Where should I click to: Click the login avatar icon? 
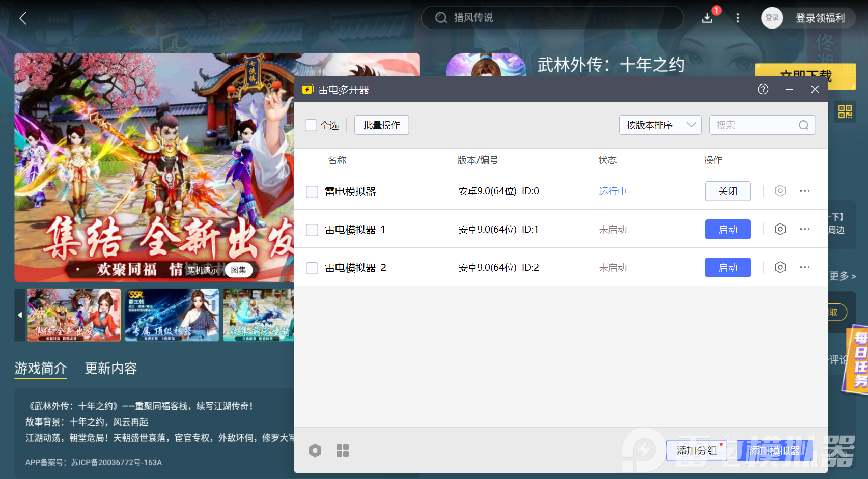pyautogui.click(x=772, y=18)
